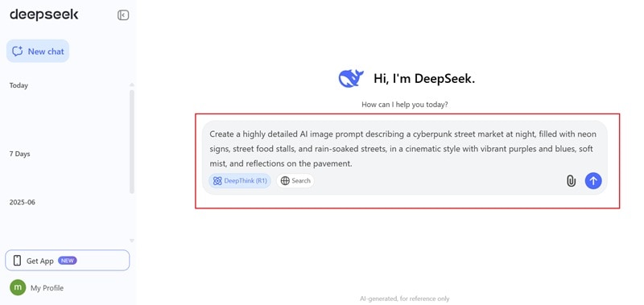Click the 'Hi, I'm DeepSeek.' heading

[x=424, y=78]
